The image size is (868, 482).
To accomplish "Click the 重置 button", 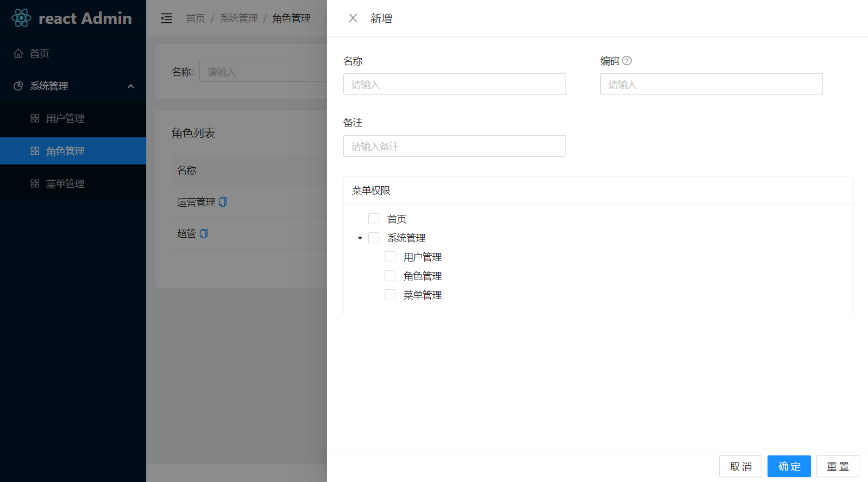I will [x=838, y=466].
